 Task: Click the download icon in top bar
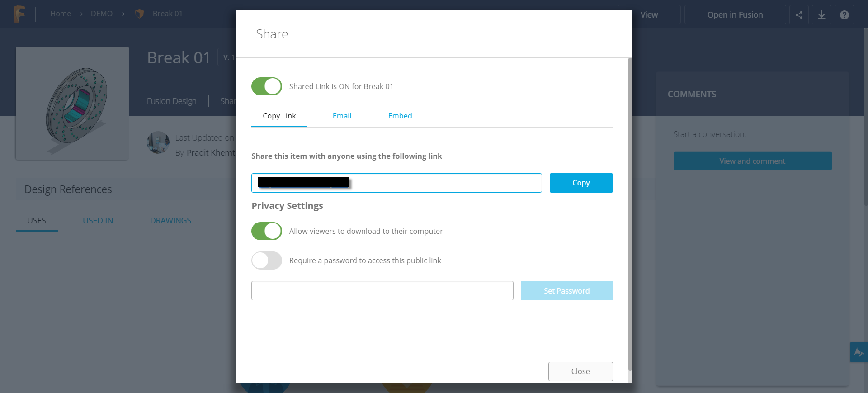click(x=821, y=15)
